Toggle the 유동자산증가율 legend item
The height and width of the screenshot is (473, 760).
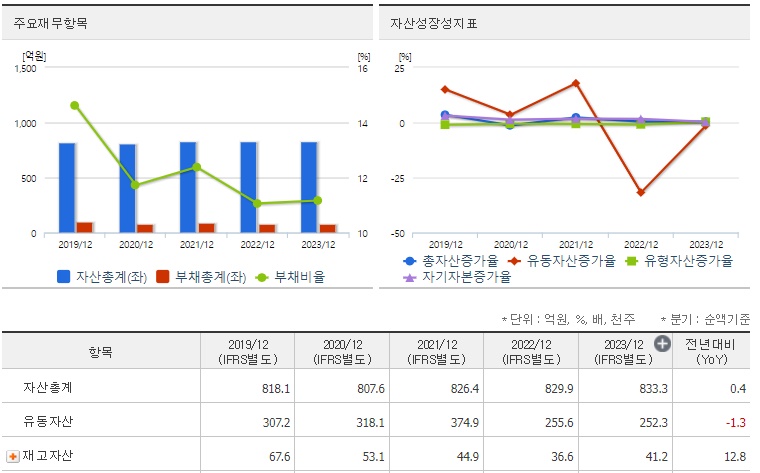coord(562,261)
